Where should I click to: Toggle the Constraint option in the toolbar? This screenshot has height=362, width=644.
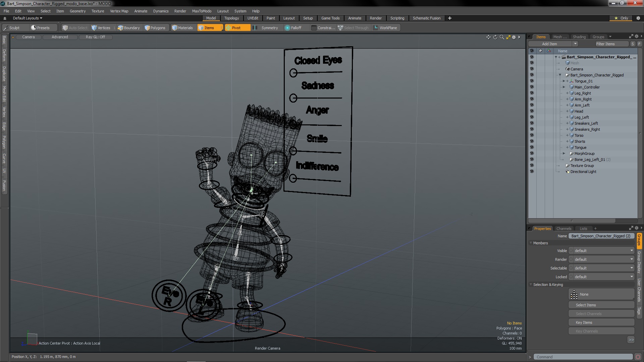pos(323,28)
